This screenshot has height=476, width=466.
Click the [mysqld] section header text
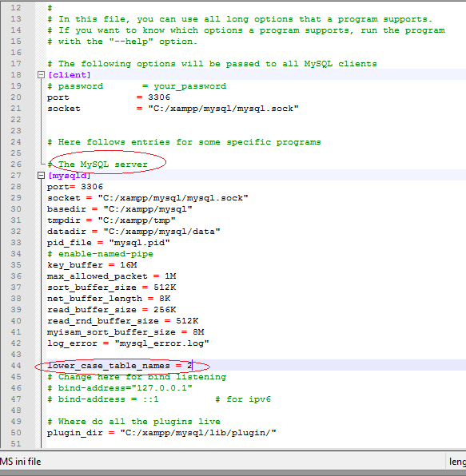(x=70, y=175)
